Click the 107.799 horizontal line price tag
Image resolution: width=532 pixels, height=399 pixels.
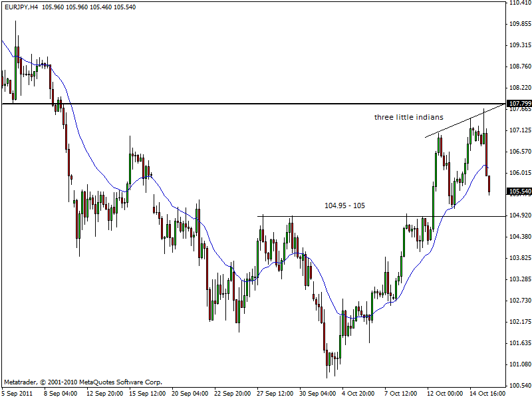point(519,104)
